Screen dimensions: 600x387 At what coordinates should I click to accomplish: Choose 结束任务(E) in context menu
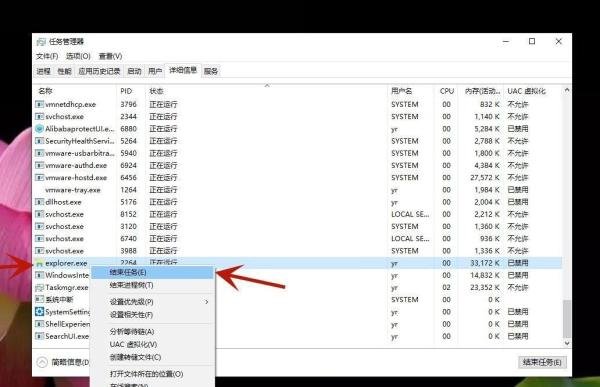point(152,272)
